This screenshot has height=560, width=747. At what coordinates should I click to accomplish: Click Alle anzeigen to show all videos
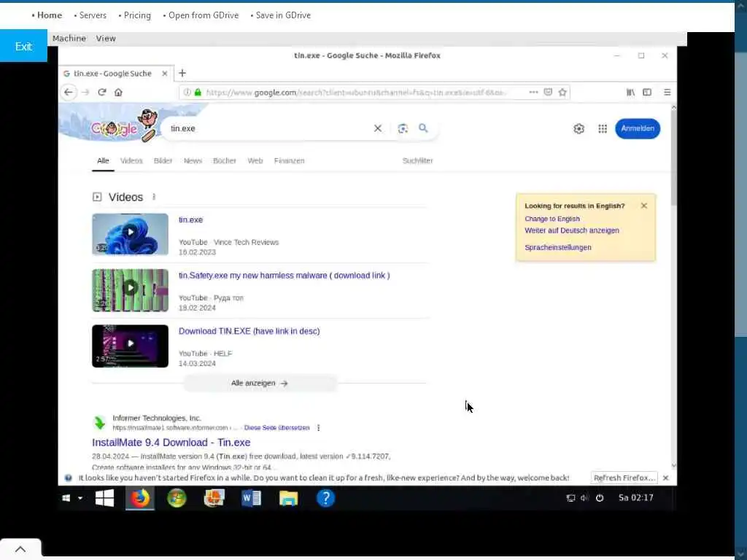click(260, 384)
